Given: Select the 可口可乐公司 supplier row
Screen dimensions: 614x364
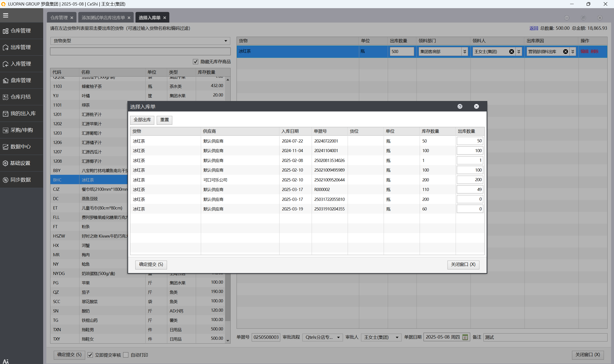Looking at the screenshot, I should [x=307, y=180].
